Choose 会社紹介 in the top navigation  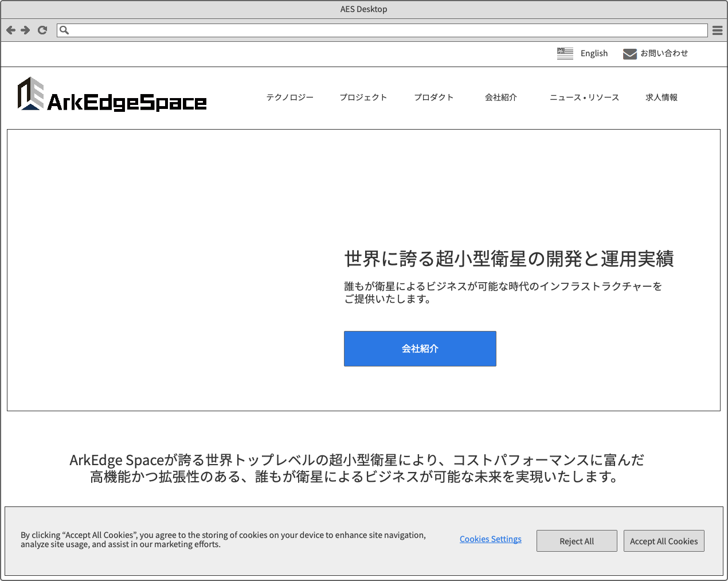500,98
